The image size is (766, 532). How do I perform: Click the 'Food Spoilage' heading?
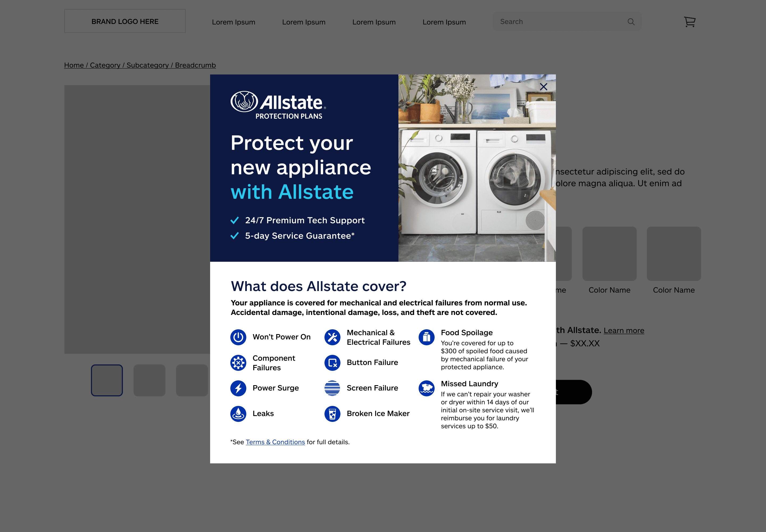[x=467, y=333]
